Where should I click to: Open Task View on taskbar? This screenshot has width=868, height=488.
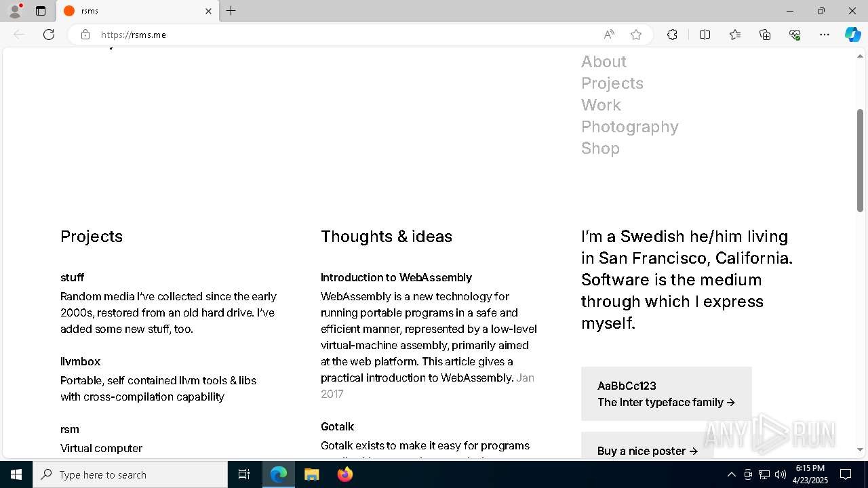(244, 474)
